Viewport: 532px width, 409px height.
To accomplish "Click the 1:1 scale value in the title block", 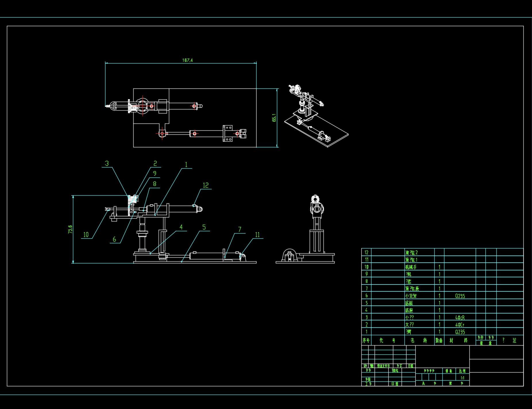I will [462, 378].
